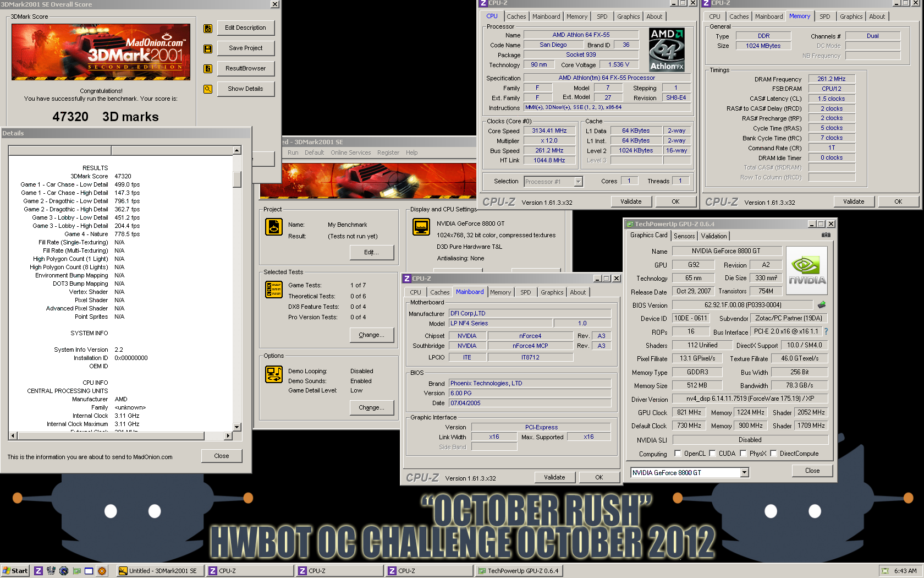
Task: Open the Help menu in 3DMark2001 SE
Action: (411, 152)
